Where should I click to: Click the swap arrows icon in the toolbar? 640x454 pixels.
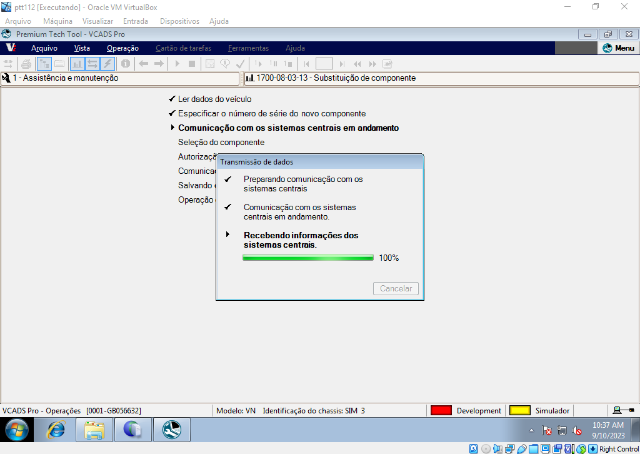point(8,64)
